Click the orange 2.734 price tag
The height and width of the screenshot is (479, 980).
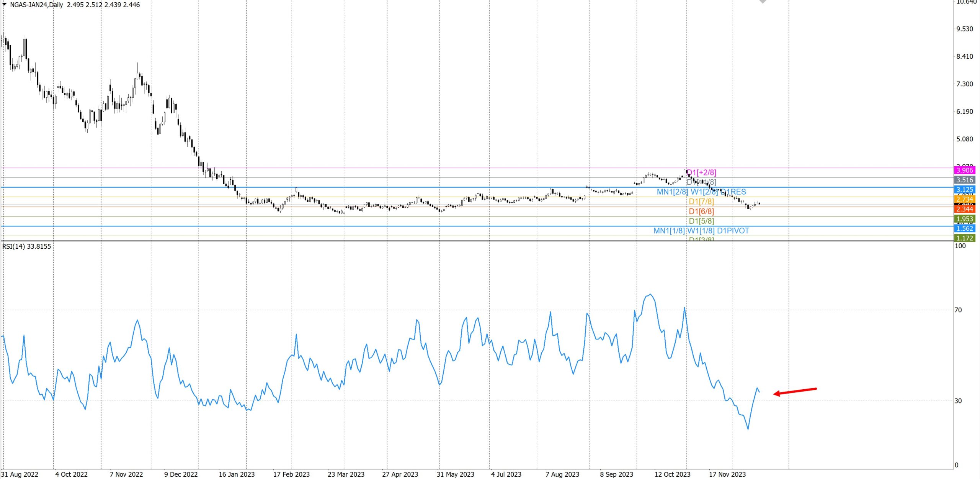[x=964, y=199]
